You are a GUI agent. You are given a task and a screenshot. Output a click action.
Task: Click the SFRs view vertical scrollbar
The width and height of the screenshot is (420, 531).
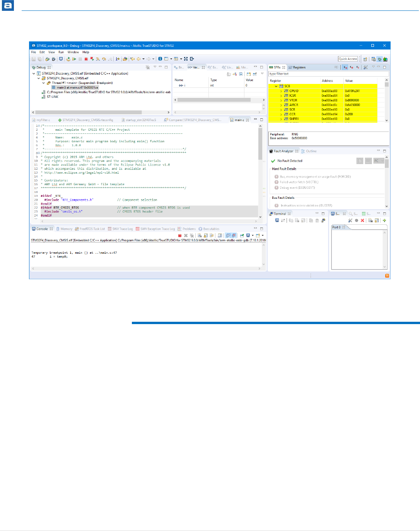tap(387, 101)
